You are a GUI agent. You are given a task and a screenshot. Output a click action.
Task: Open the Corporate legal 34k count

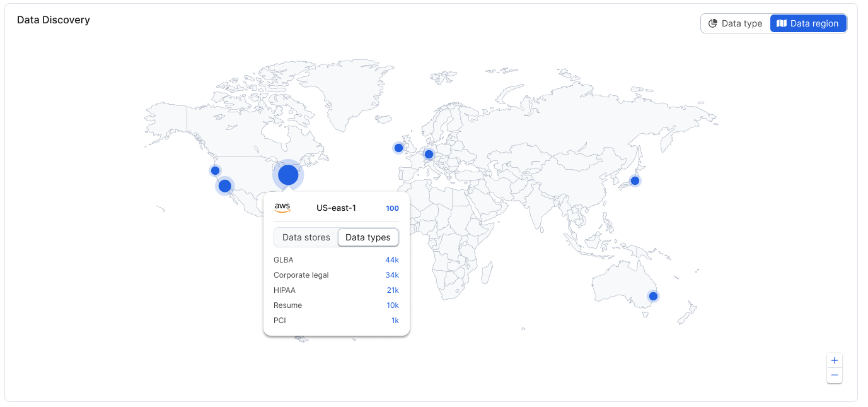coord(392,275)
